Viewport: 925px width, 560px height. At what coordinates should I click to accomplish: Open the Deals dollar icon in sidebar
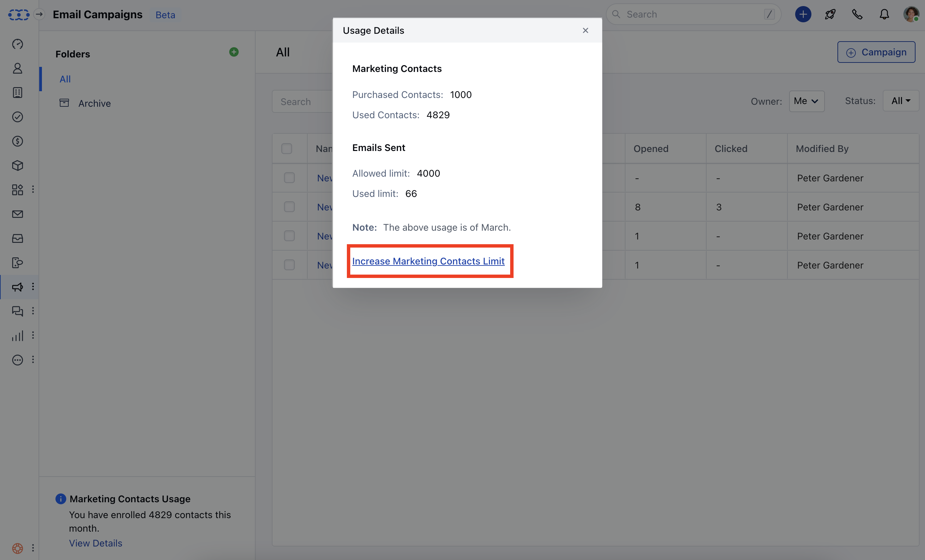[x=17, y=141]
